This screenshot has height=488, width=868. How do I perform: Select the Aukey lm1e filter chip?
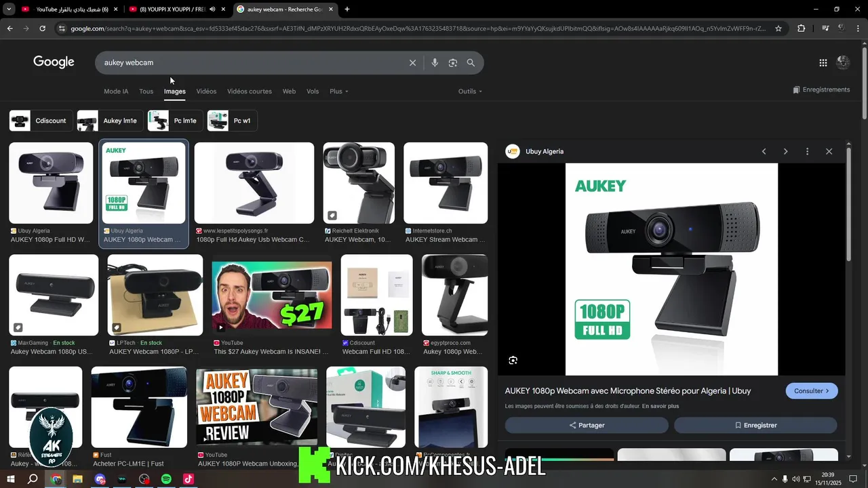(110, 121)
